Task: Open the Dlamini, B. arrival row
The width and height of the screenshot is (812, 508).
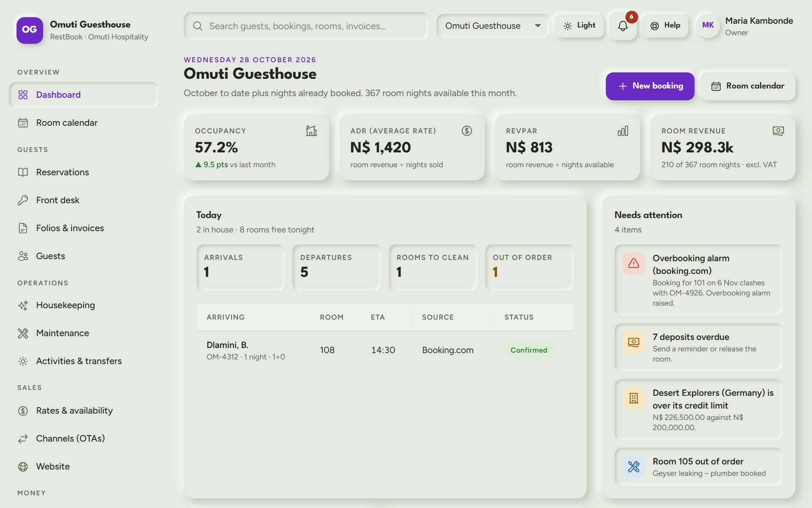Action: tap(385, 351)
